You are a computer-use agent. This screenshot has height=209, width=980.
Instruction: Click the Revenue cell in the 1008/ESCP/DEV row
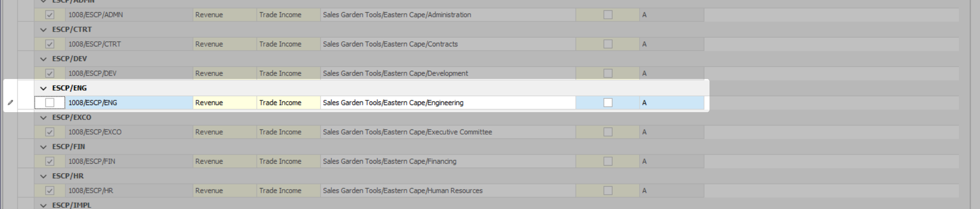(x=224, y=73)
